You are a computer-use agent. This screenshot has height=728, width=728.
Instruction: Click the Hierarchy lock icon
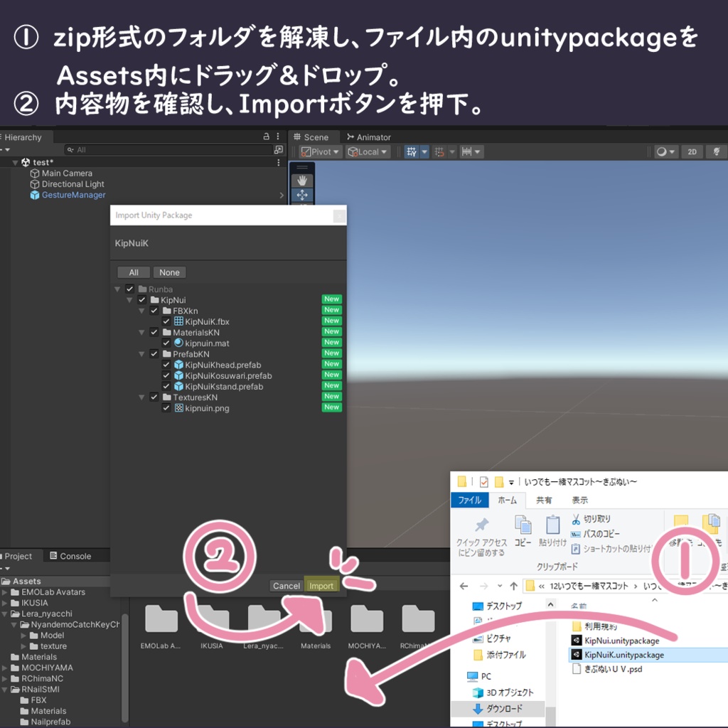pos(266,136)
